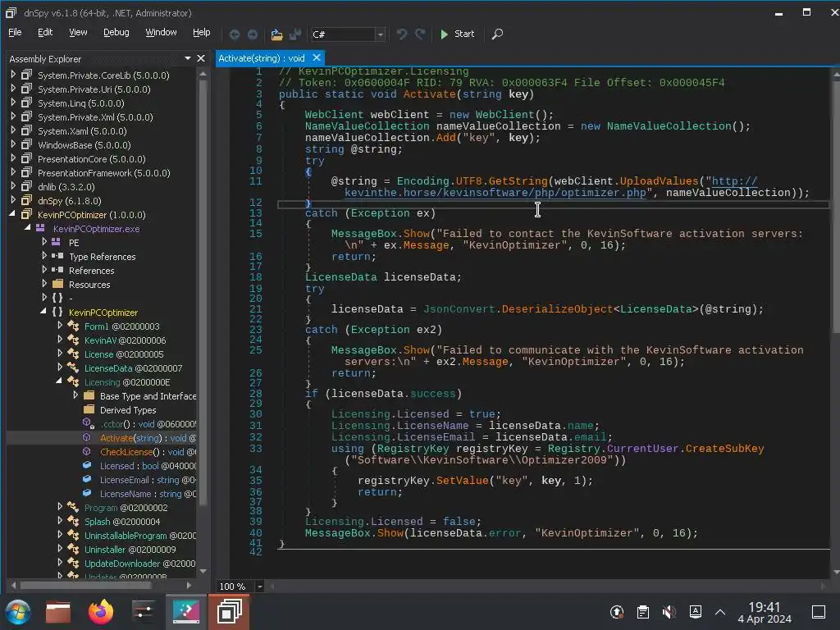
Task: Click the UploadValues method reference
Action: pos(659,181)
